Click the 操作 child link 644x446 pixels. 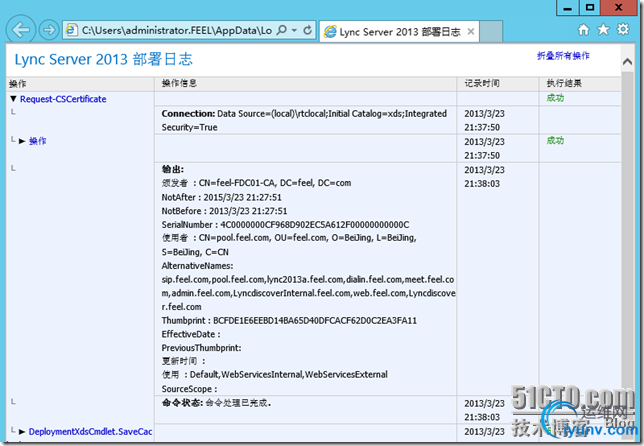coord(37,141)
